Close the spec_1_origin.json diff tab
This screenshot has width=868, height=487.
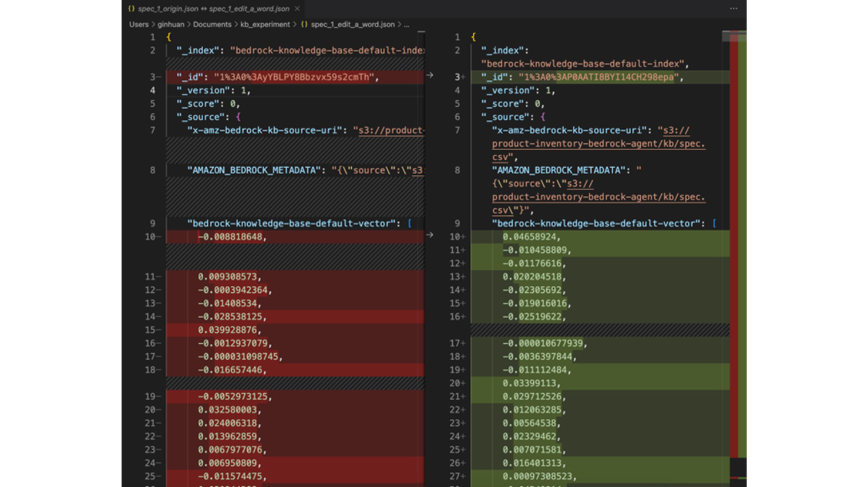click(x=297, y=9)
